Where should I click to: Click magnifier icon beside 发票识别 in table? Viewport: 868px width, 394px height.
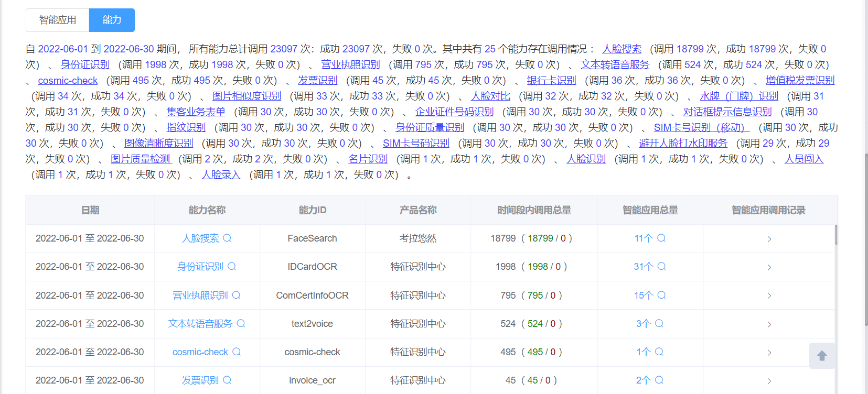click(x=227, y=380)
